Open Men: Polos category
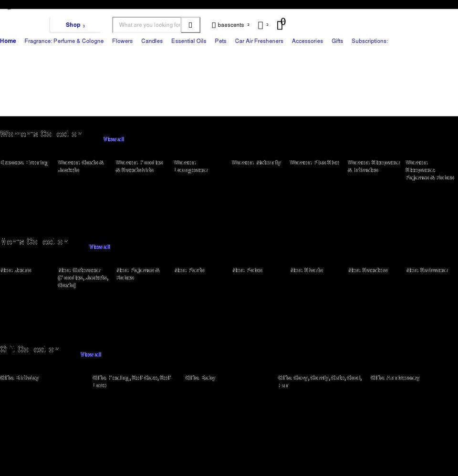This screenshot has height=476, width=458. [248, 270]
